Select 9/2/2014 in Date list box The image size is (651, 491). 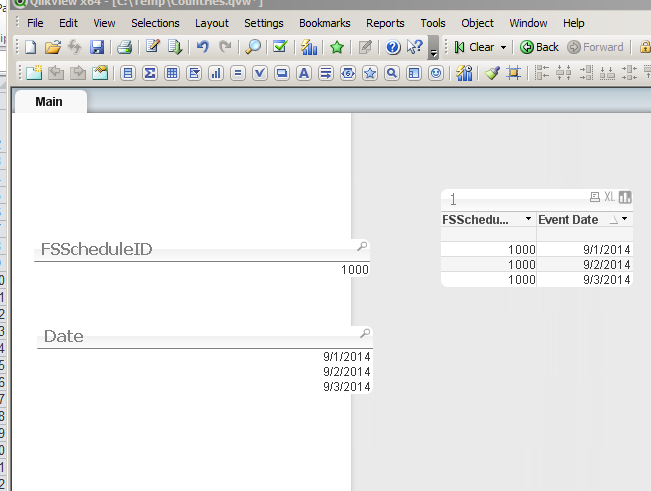[x=205, y=371]
